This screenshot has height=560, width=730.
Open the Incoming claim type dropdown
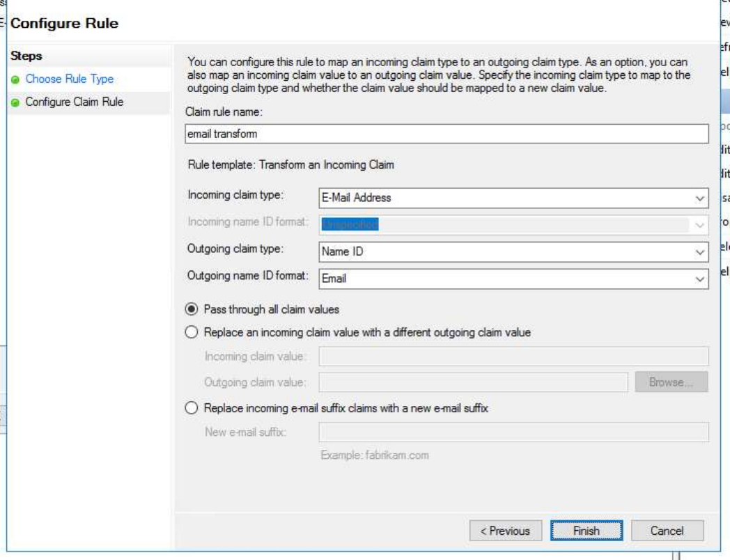(x=513, y=197)
